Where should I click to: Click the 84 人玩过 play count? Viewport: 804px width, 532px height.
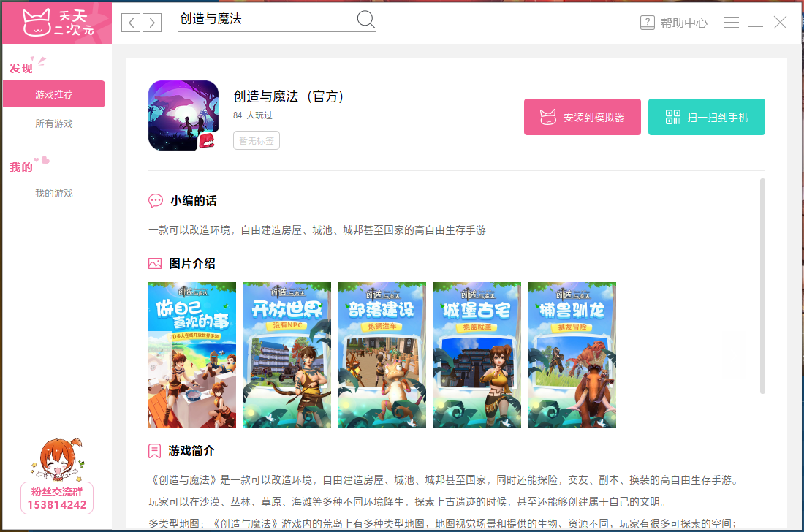(253, 115)
